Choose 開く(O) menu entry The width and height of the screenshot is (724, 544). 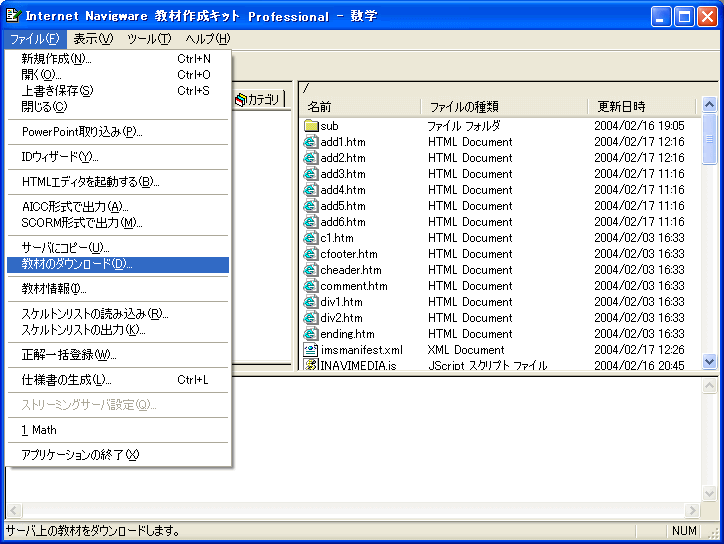[x=118, y=75]
